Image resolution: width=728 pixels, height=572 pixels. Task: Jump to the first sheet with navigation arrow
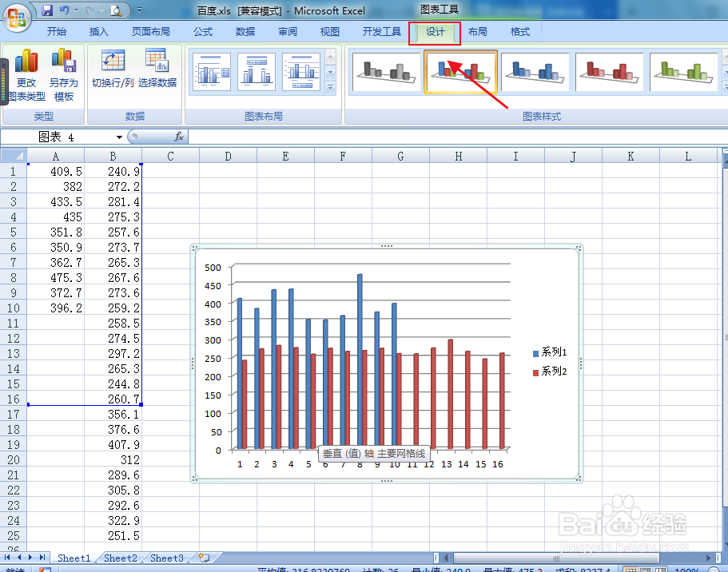coord(7,557)
